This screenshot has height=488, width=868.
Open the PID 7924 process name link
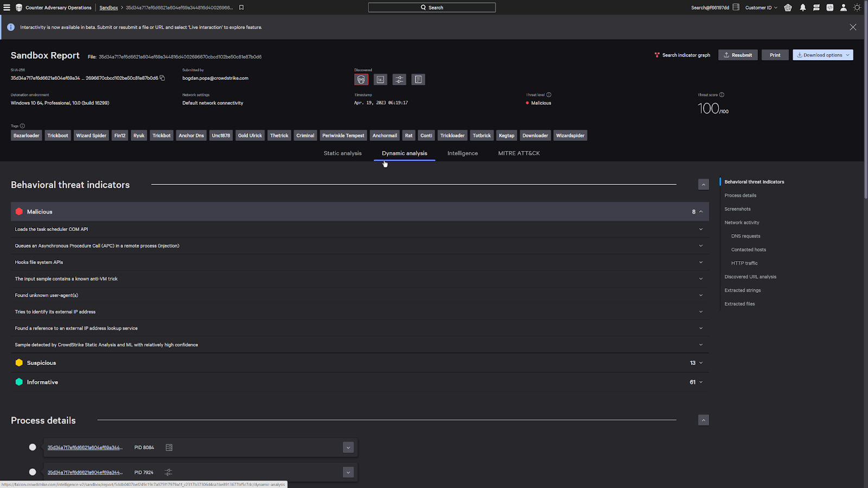point(85,472)
